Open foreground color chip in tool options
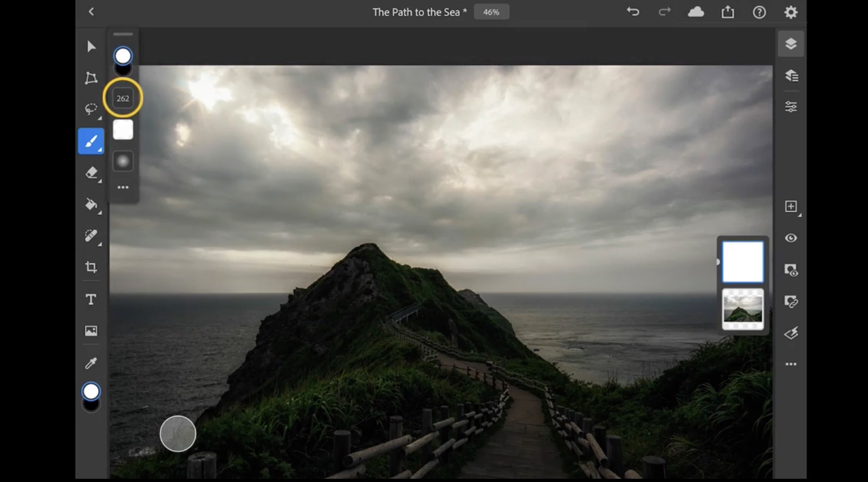868x482 pixels. click(123, 56)
